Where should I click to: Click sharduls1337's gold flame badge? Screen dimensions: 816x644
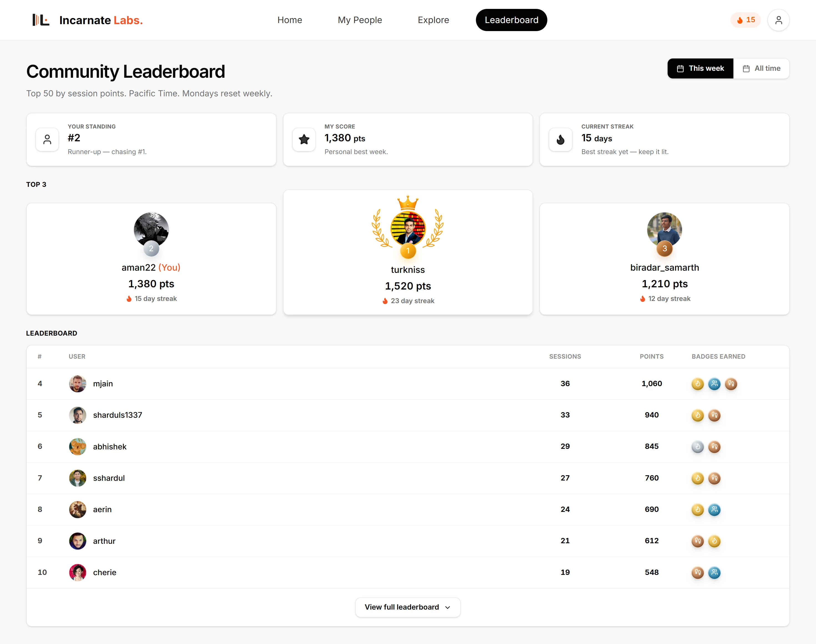(x=698, y=415)
